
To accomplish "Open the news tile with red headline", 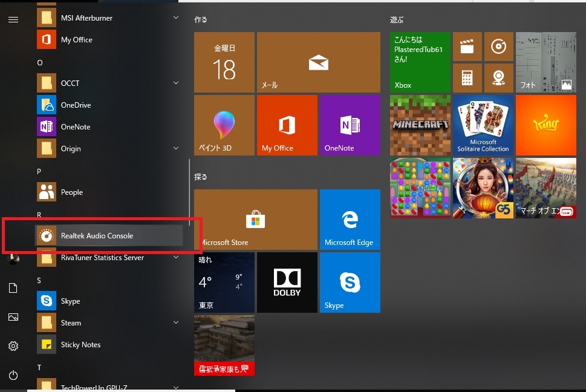I will pos(224,345).
